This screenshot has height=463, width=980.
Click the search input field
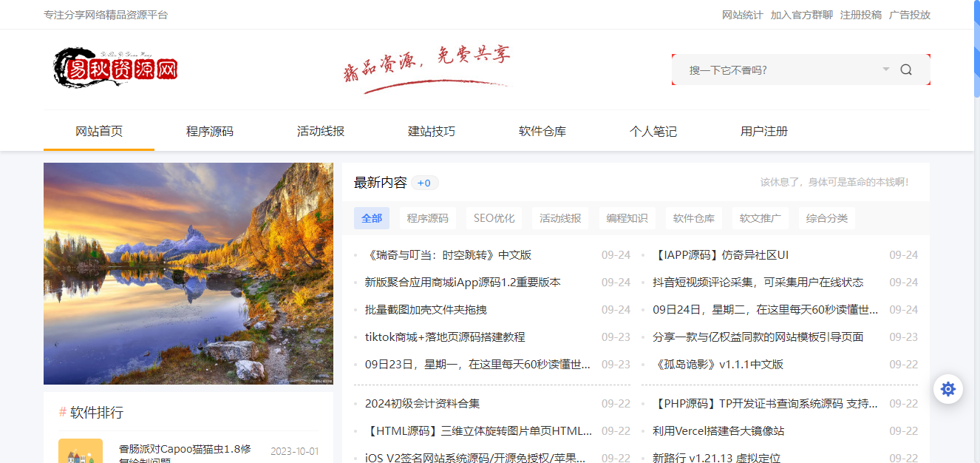(776, 70)
